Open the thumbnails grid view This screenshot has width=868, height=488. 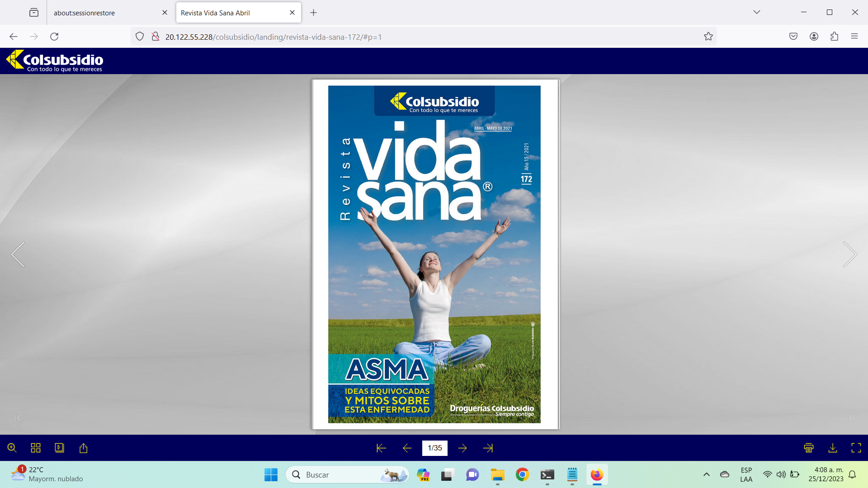tap(36, 448)
